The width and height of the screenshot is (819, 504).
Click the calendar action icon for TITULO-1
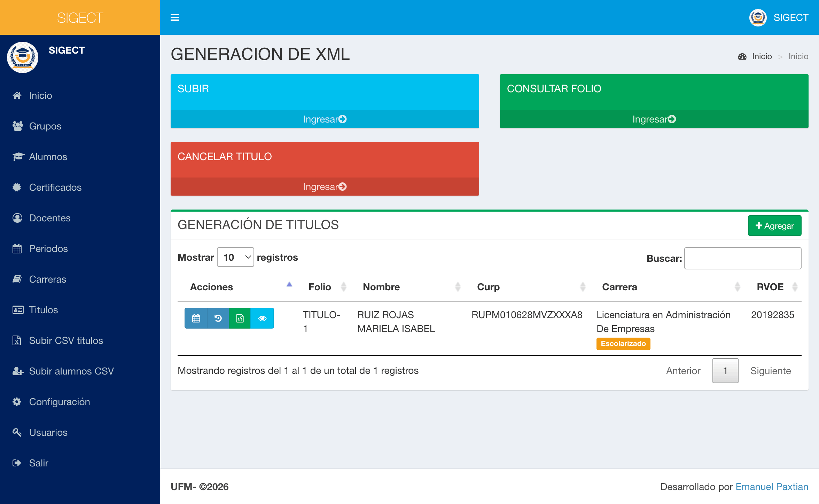196,318
